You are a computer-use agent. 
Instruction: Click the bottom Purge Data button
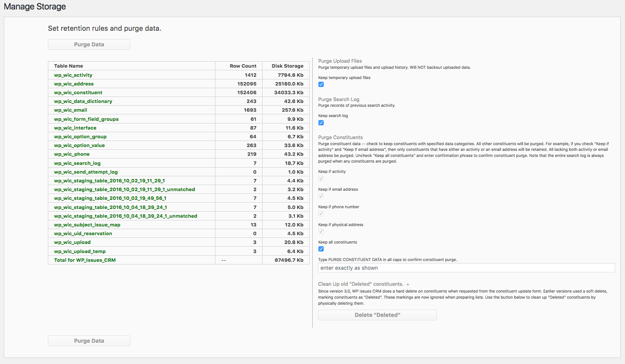89,341
